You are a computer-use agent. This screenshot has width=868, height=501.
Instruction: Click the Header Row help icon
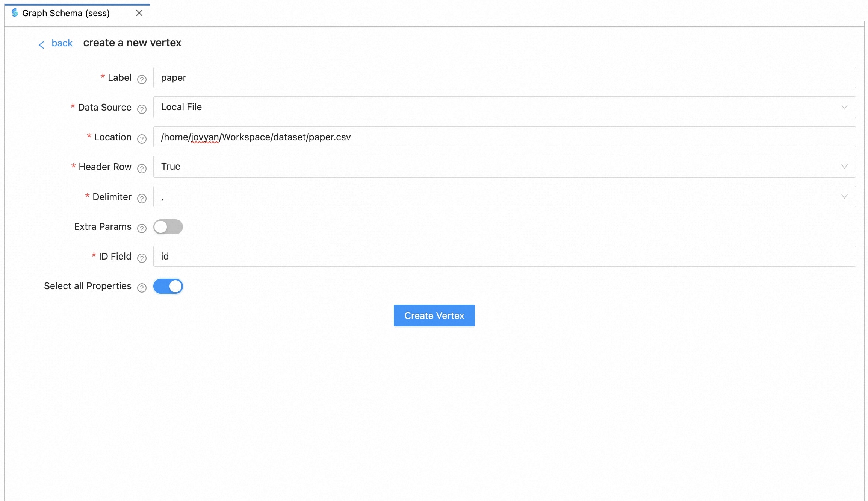(142, 169)
